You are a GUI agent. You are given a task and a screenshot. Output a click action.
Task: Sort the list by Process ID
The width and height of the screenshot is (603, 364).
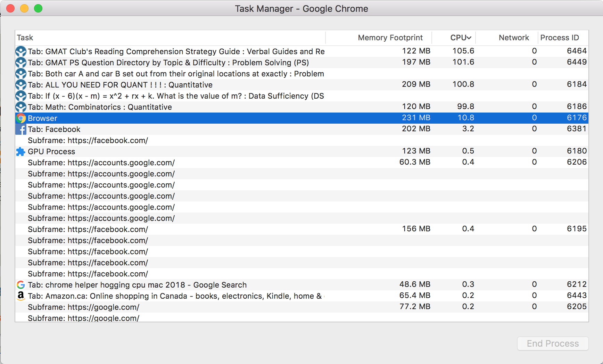560,38
